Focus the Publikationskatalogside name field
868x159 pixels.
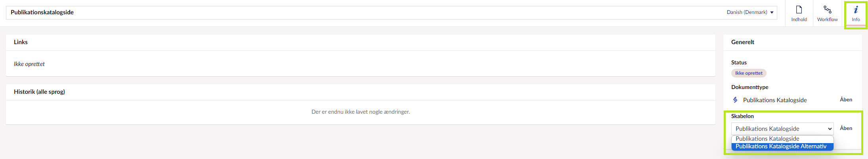coord(357,12)
